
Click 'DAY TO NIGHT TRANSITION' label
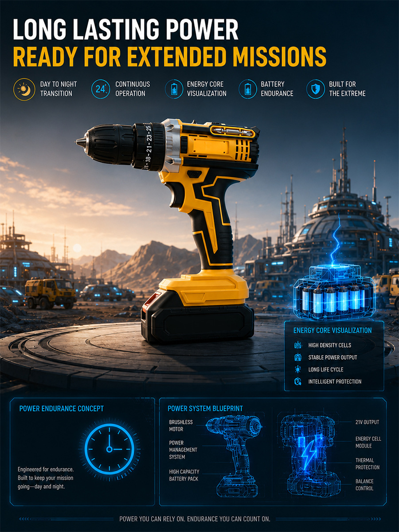point(58,89)
